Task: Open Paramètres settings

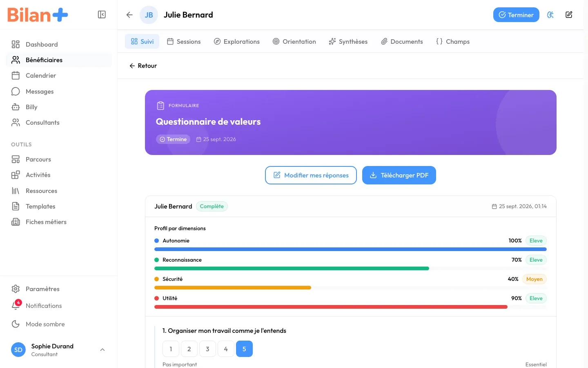Action: 59,289
